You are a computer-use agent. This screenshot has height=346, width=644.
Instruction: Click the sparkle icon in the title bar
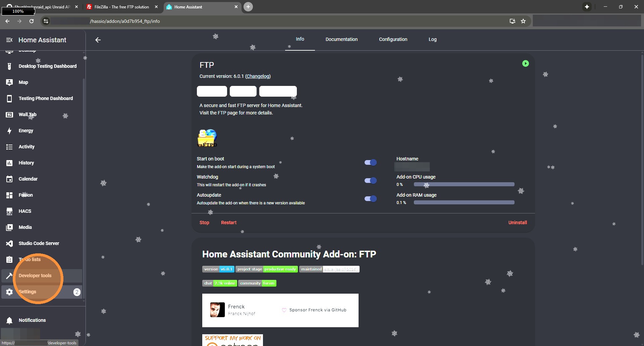[x=587, y=7]
